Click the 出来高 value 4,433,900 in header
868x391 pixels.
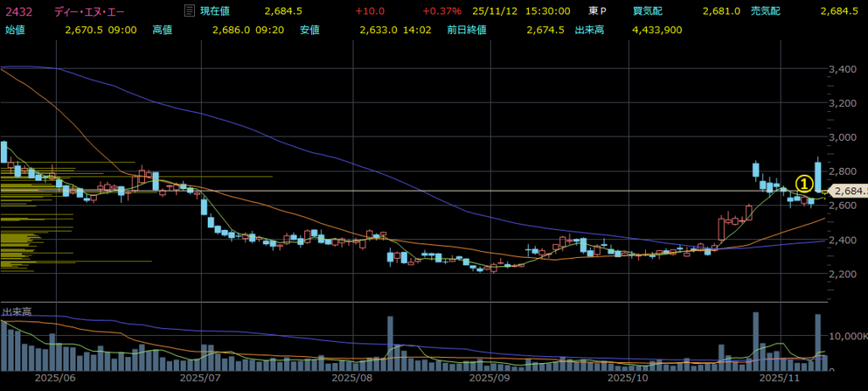click(654, 30)
